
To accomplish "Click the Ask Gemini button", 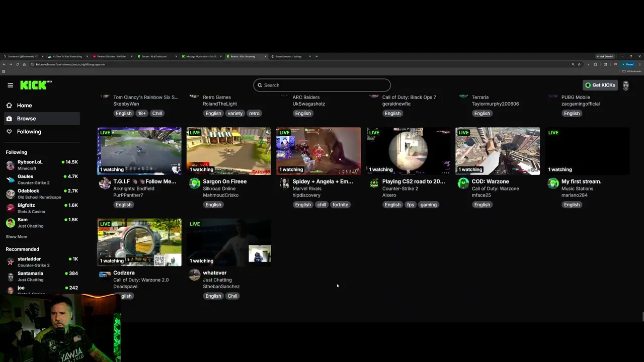I will (x=605, y=56).
